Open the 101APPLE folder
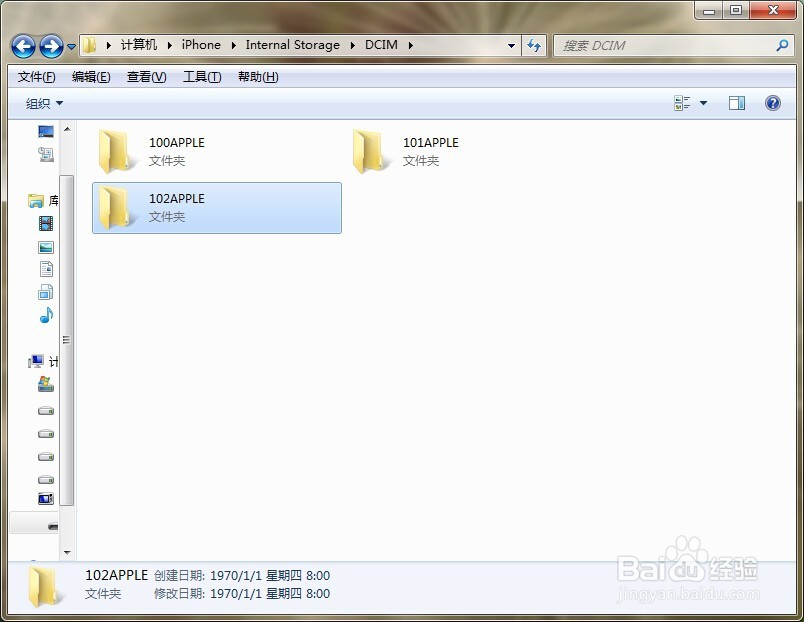Screen dimensions: 804x622 [471, 152]
